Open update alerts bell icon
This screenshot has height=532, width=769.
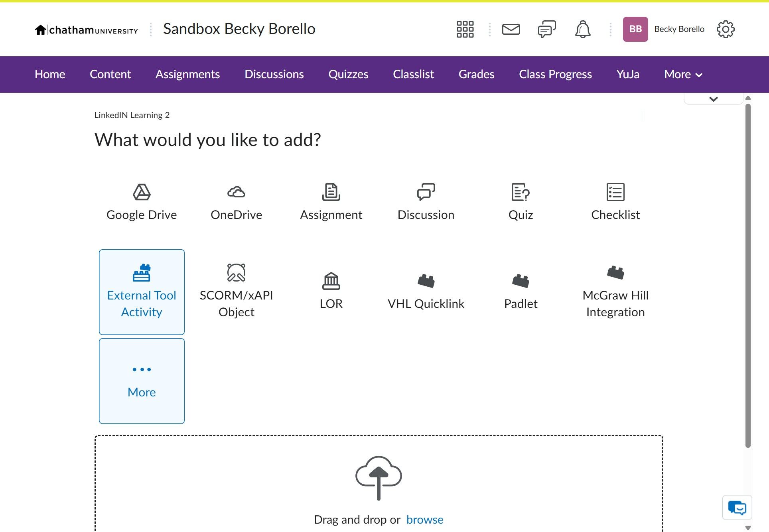point(582,29)
